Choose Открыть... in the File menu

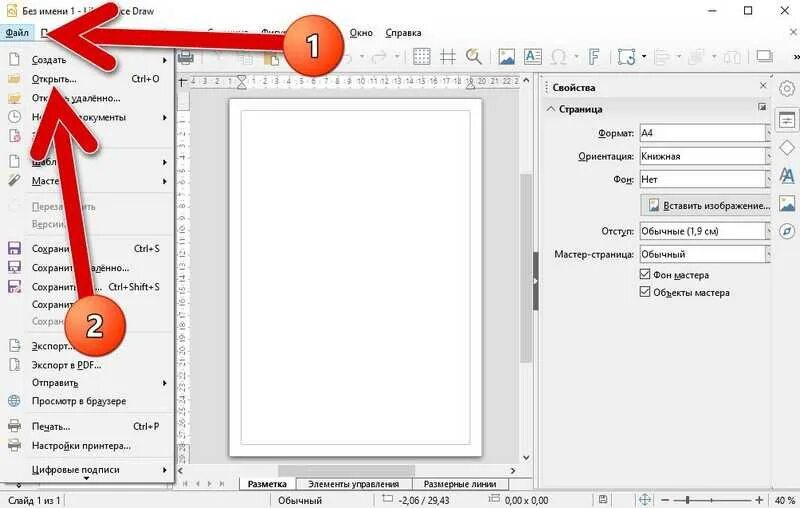[x=87, y=79]
